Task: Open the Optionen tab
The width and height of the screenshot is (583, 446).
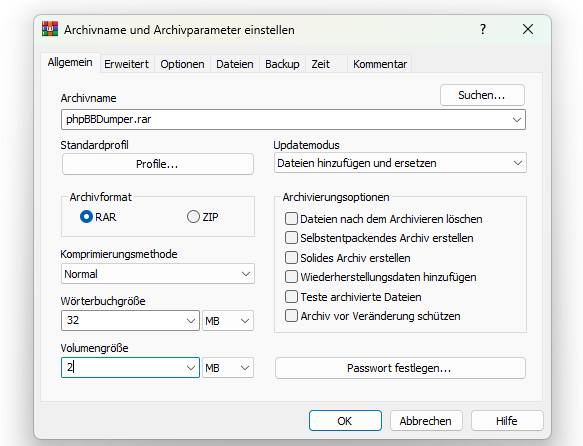Action: pyautogui.click(x=182, y=64)
